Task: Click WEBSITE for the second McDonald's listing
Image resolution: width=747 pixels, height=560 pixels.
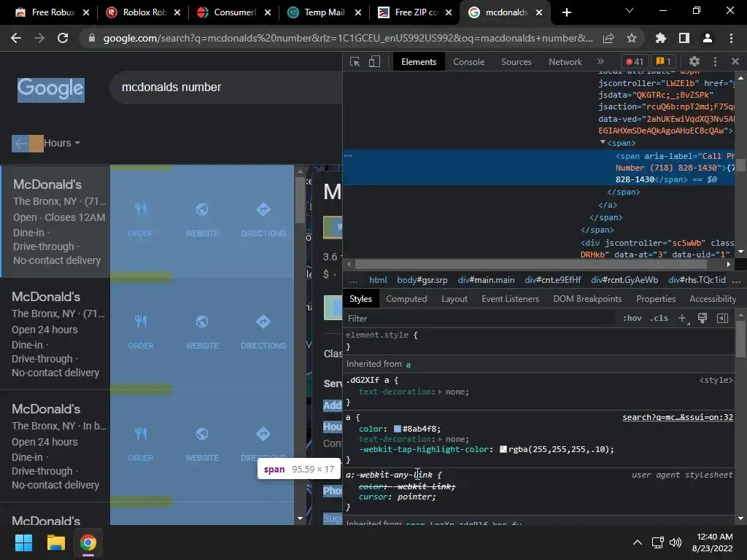Action: (x=202, y=332)
